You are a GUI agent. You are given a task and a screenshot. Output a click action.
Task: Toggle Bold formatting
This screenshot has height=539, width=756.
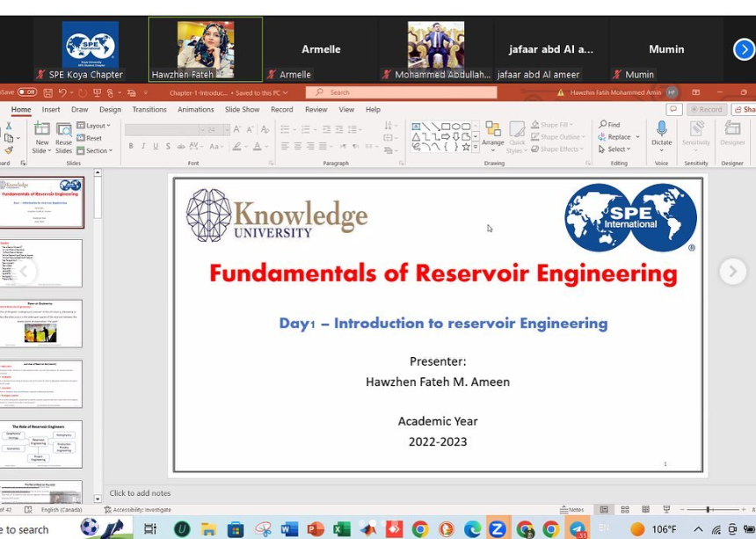pyautogui.click(x=131, y=146)
